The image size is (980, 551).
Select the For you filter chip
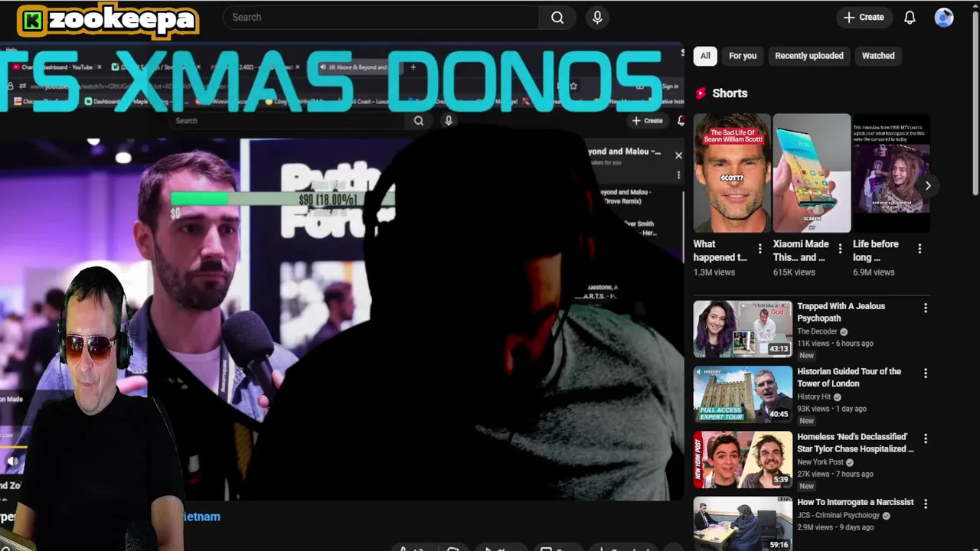[x=743, y=56]
